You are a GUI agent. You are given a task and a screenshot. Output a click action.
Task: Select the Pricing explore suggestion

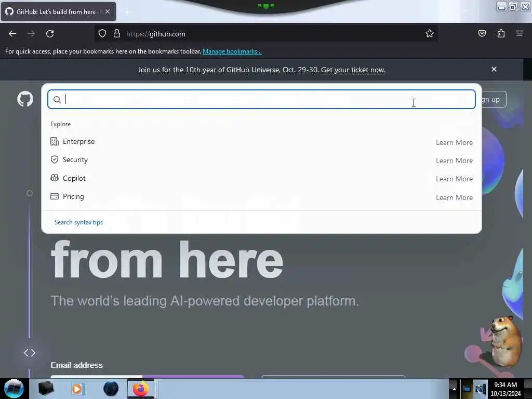point(261,196)
